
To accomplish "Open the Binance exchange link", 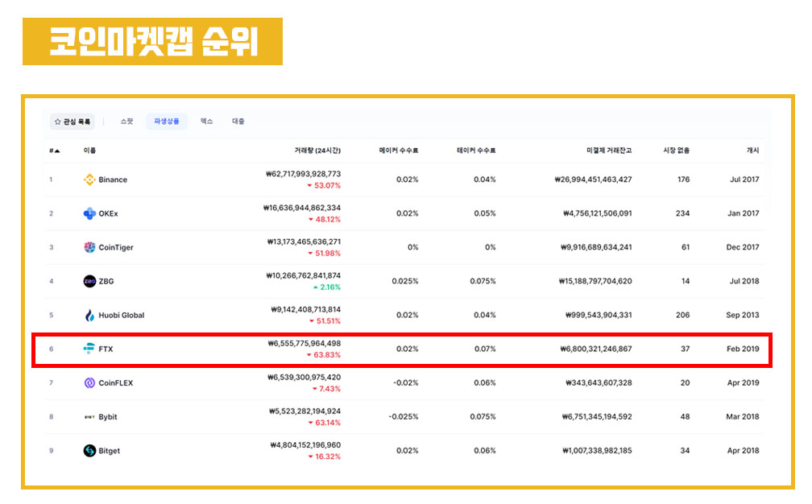I will [x=113, y=180].
